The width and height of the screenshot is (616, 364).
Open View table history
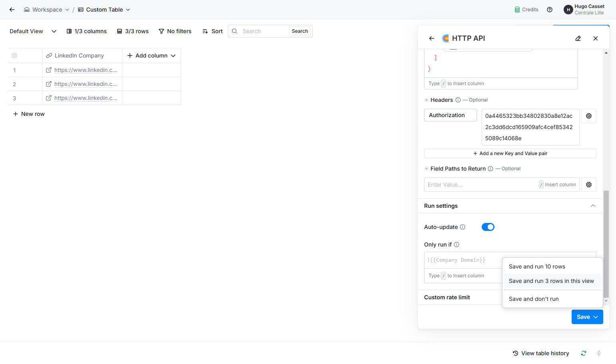(x=541, y=353)
